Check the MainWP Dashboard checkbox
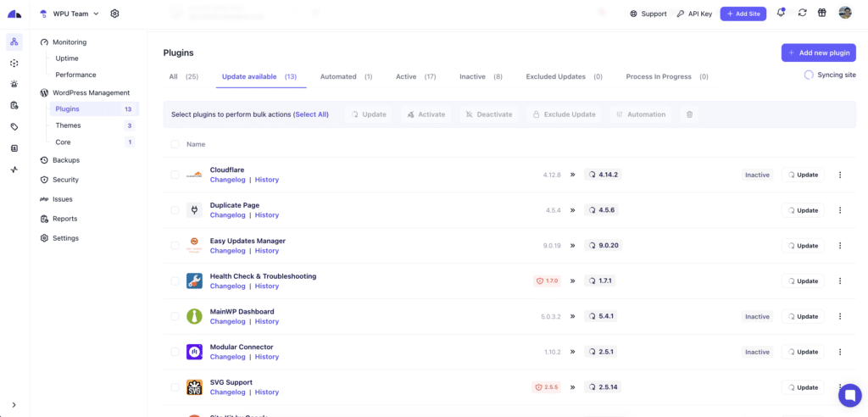868x417 pixels. (x=175, y=317)
